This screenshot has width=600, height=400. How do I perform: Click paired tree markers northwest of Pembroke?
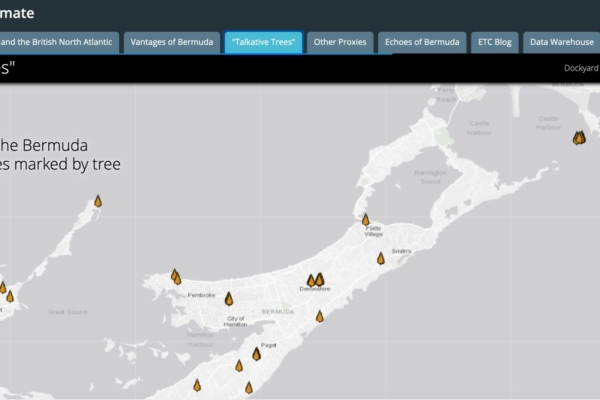[176, 276]
